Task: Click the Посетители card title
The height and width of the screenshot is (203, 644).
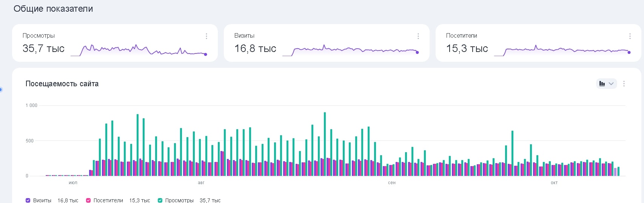Action: (x=461, y=36)
